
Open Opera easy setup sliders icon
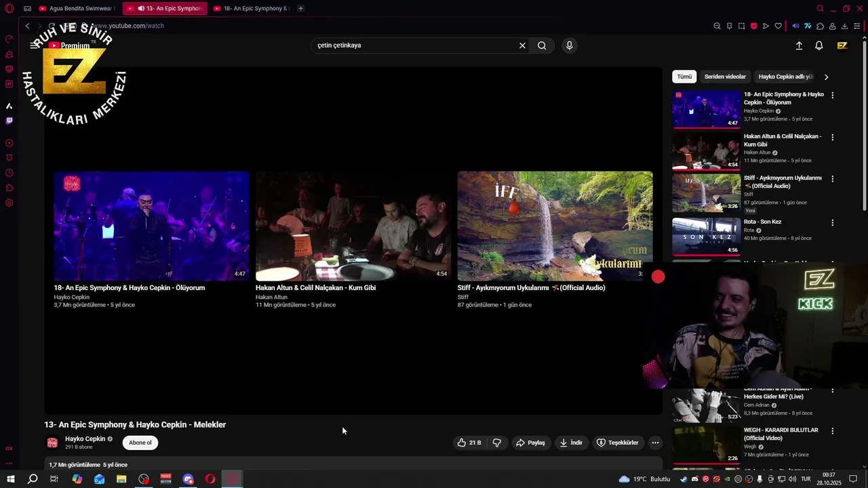(x=857, y=26)
